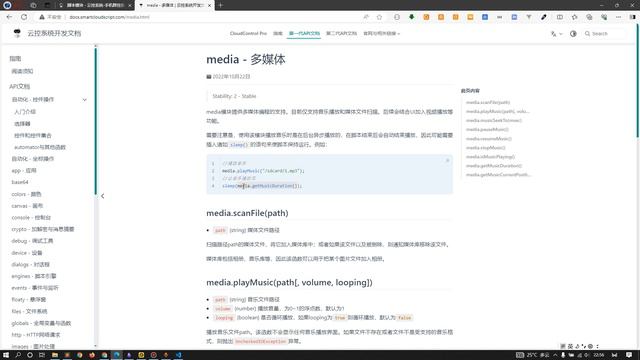Open crypto sidebar entry

coord(43,229)
